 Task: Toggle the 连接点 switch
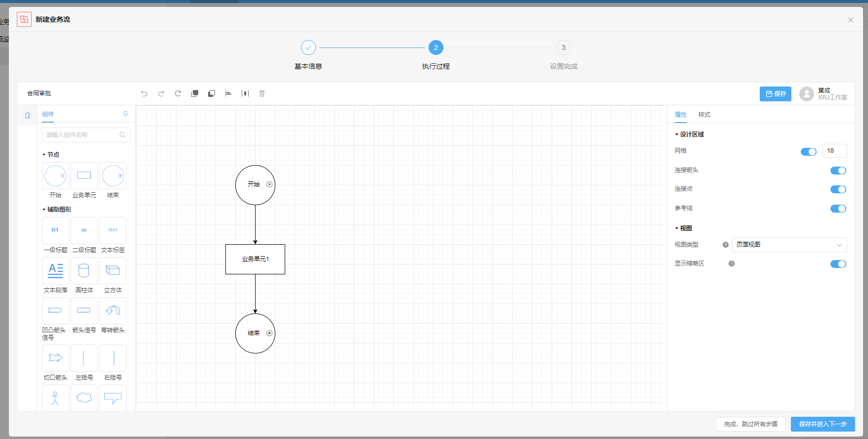click(x=838, y=189)
